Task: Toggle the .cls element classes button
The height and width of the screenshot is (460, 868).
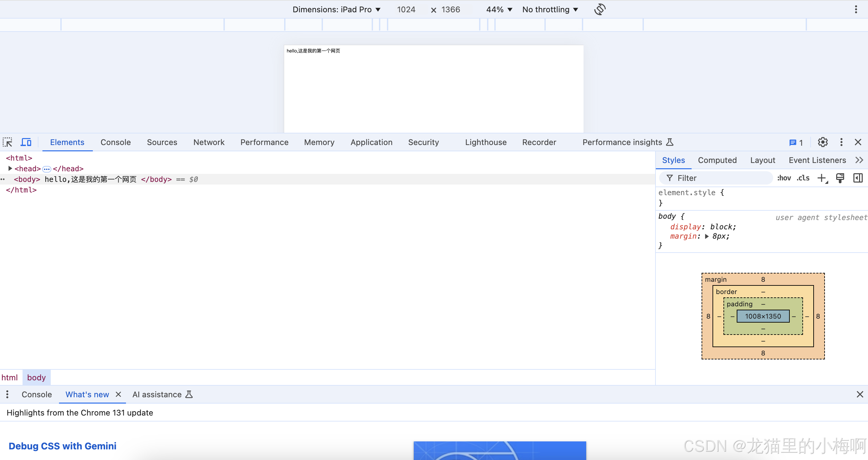Action: click(803, 178)
